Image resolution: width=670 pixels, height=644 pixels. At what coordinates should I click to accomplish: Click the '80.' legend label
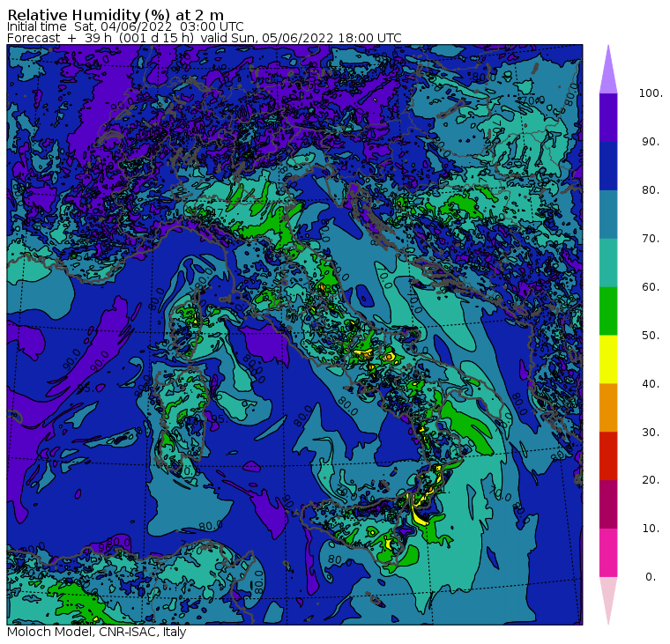651,190
